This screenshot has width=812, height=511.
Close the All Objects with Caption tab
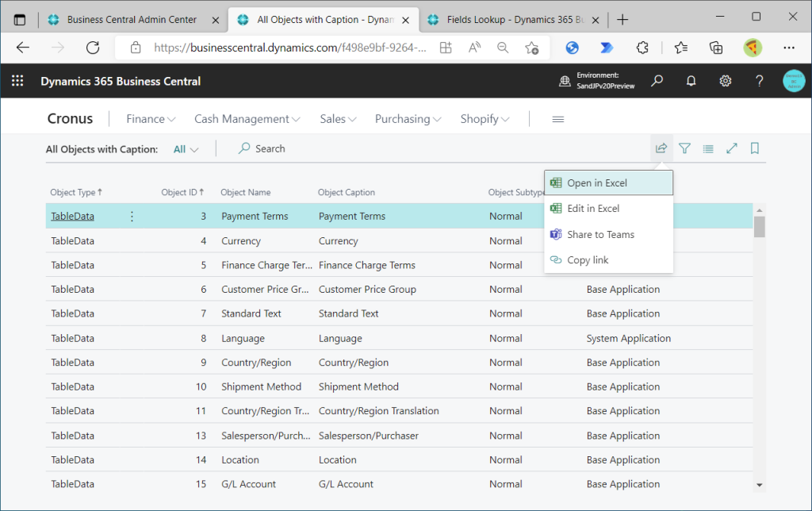click(406, 20)
